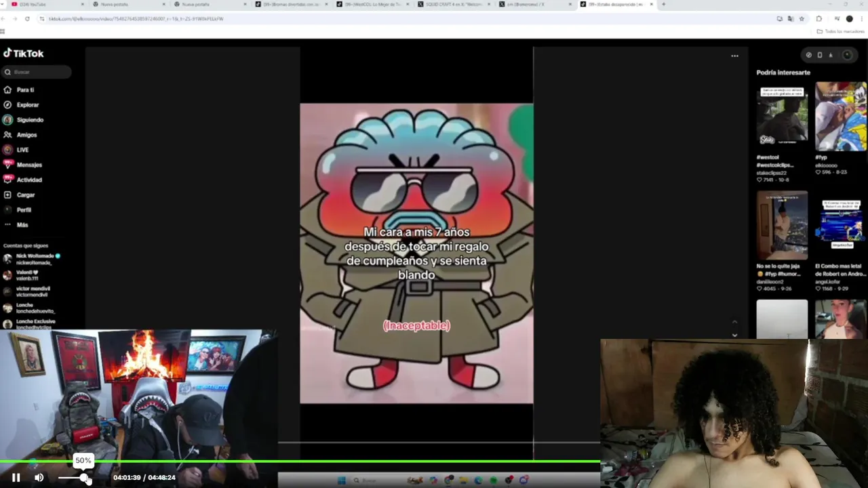Focus the Buscar search field
This screenshot has height=488, width=868.
click(37, 72)
